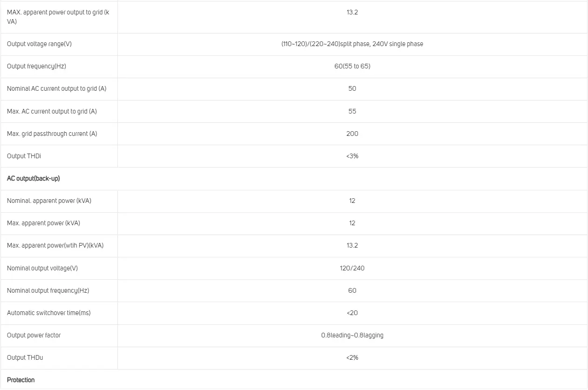Click the 'Max. grid passthrough current (A)' label
The height and width of the screenshot is (390, 588).
point(52,134)
